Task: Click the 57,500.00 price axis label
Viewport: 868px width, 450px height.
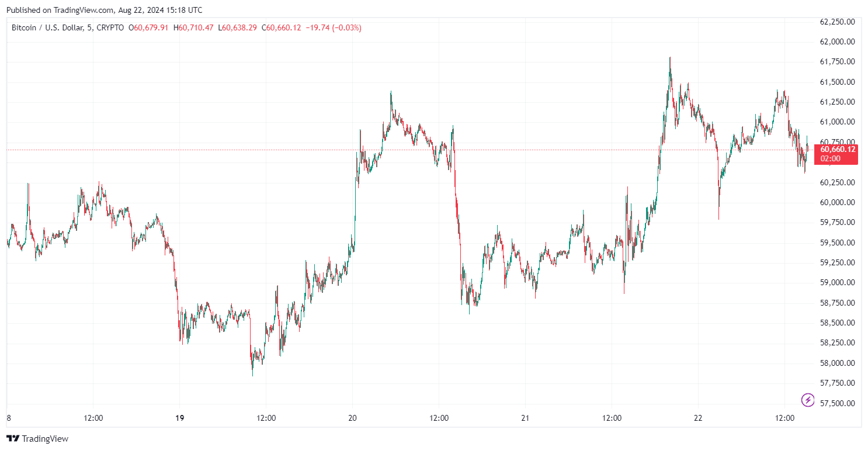Action: [838, 403]
